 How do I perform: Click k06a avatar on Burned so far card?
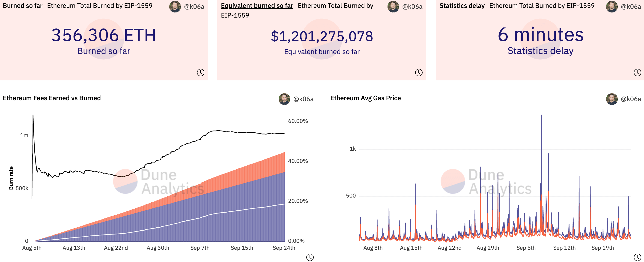pos(175,6)
